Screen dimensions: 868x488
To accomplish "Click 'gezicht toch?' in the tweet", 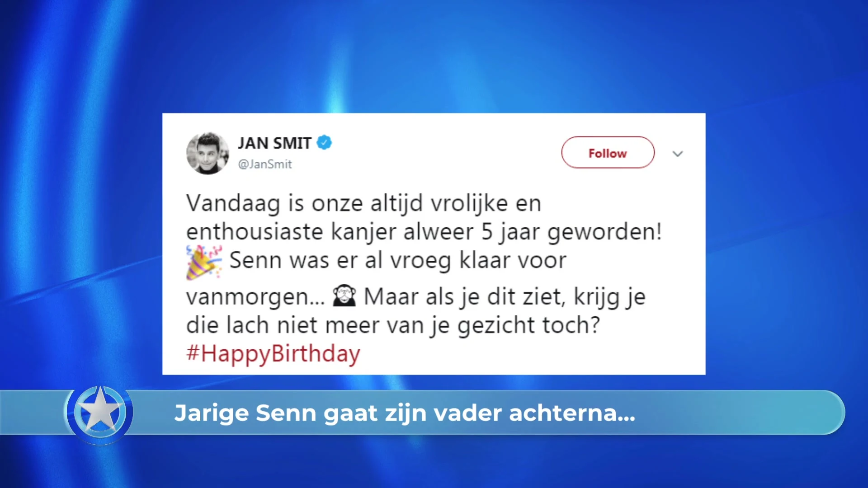I will [x=529, y=326].
